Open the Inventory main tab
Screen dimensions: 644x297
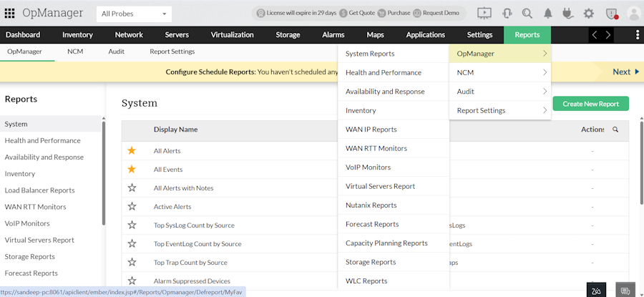[77, 35]
